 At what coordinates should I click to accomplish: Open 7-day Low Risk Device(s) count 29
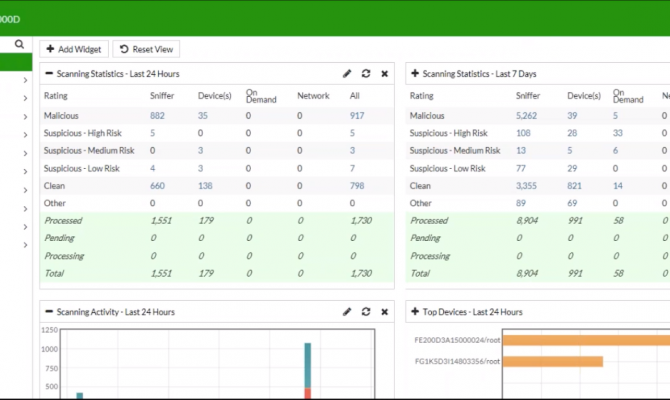[572, 168]
